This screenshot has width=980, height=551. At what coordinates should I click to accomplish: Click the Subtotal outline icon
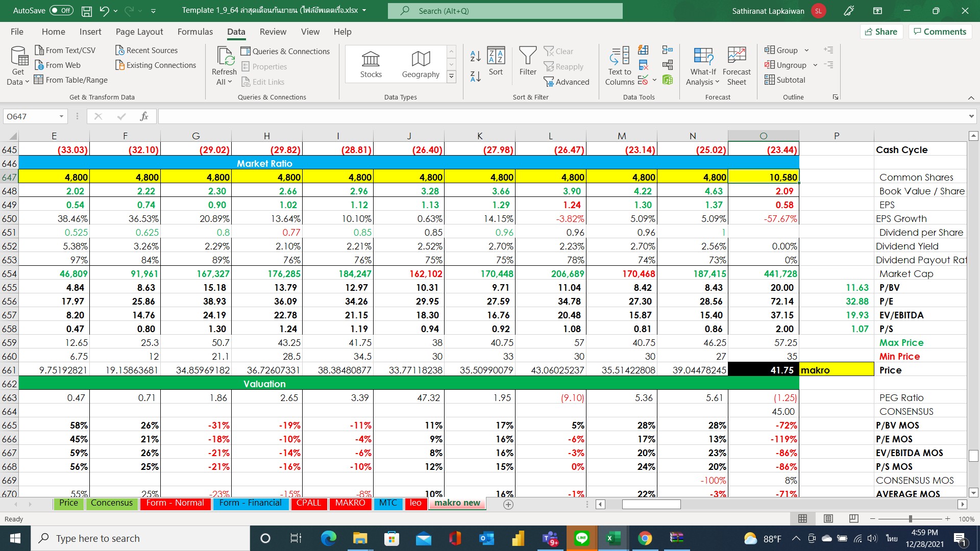pos(785,80)
